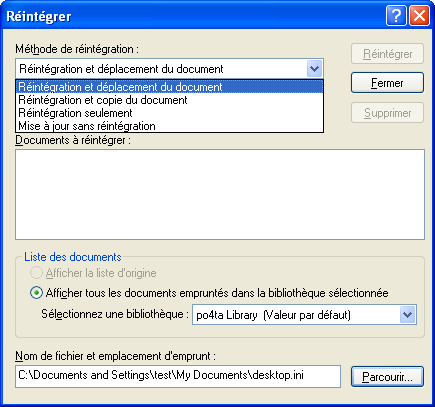Click the 'Documents à réintégrer :' label
The image size is (435, 407).
pyautogui.click(x=73, y=140)
